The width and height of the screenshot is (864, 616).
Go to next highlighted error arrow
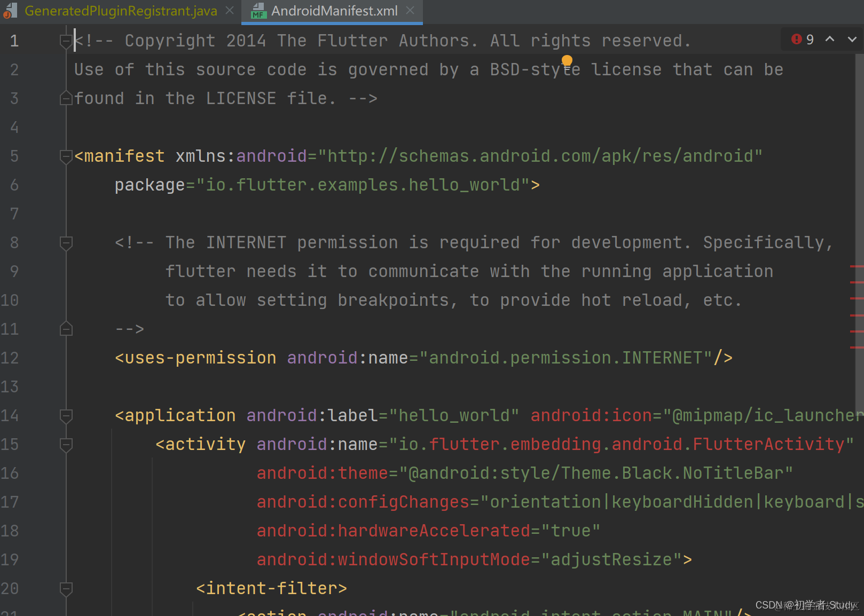coord(852,40)
